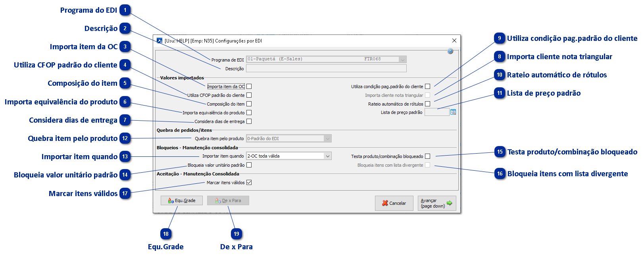Open the Programa de EDI dropdown
Viewport: 644px width, 258px height.
(x=403, y=60)
